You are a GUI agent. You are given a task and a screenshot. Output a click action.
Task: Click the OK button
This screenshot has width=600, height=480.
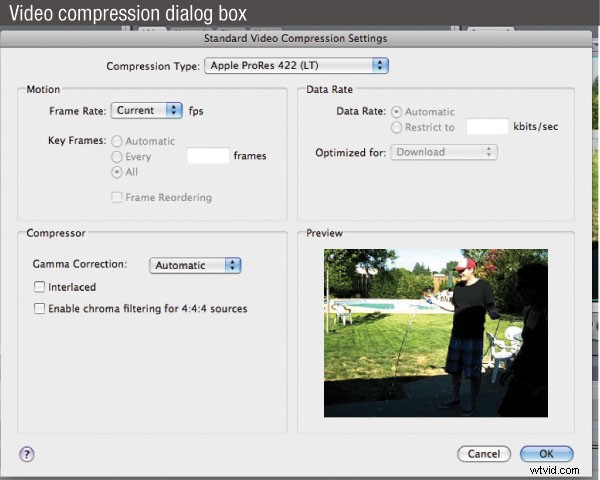[x=546, y=454]
